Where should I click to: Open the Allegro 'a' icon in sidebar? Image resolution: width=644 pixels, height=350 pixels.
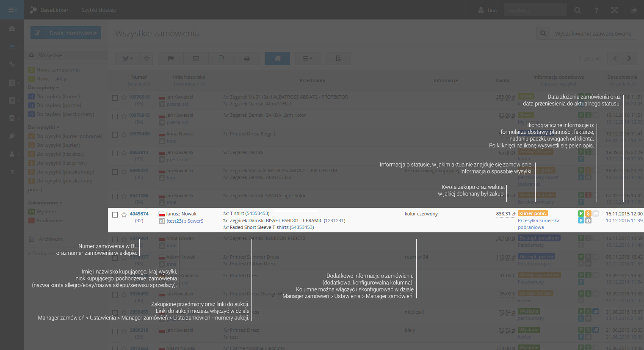pyautogui.click(x=12, y=83)
